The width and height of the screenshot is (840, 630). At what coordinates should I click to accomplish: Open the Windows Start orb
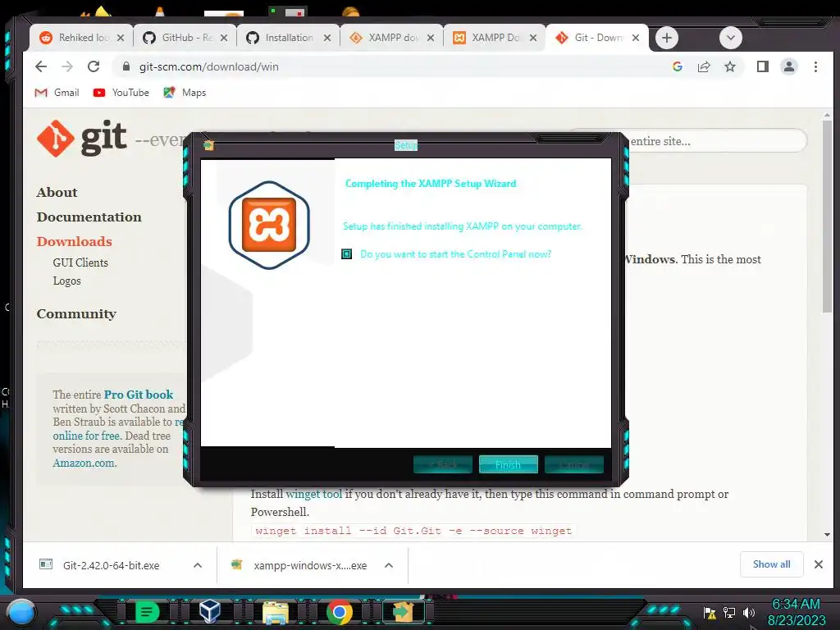(21, 612)
